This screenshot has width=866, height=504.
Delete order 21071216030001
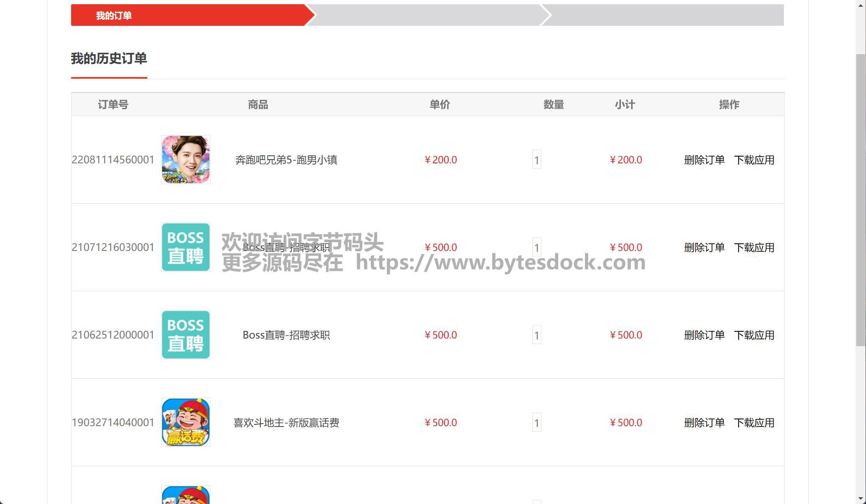[704, 248]
